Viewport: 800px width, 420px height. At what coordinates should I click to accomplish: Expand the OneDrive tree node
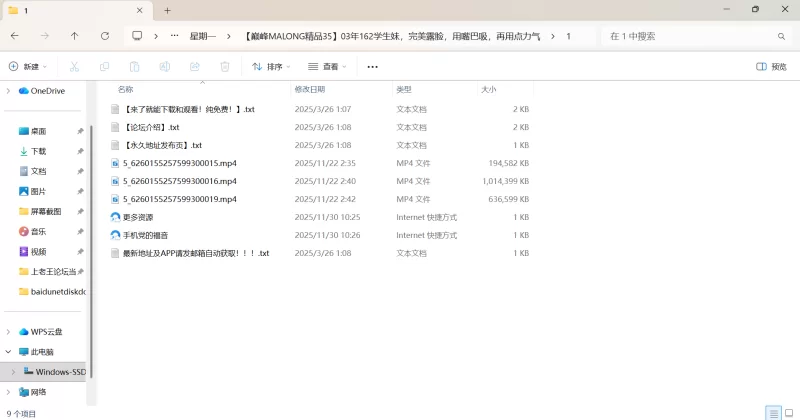click(8, 91)
